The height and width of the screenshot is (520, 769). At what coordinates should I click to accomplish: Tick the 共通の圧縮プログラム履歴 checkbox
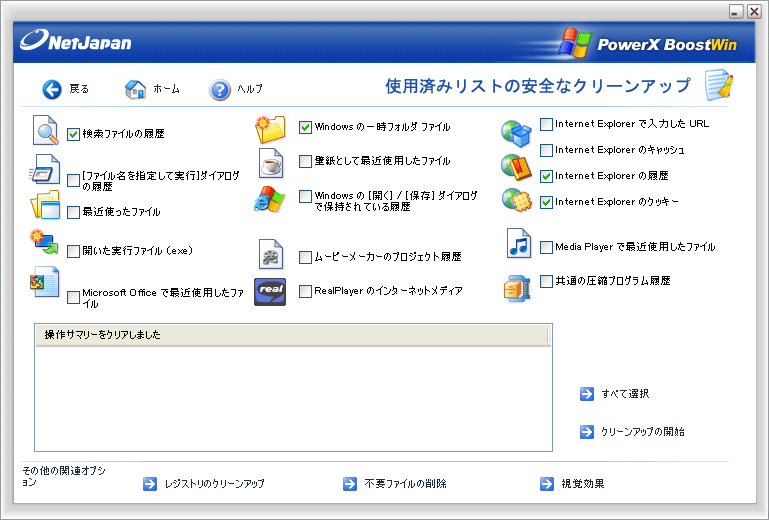[x=546, y=282]
